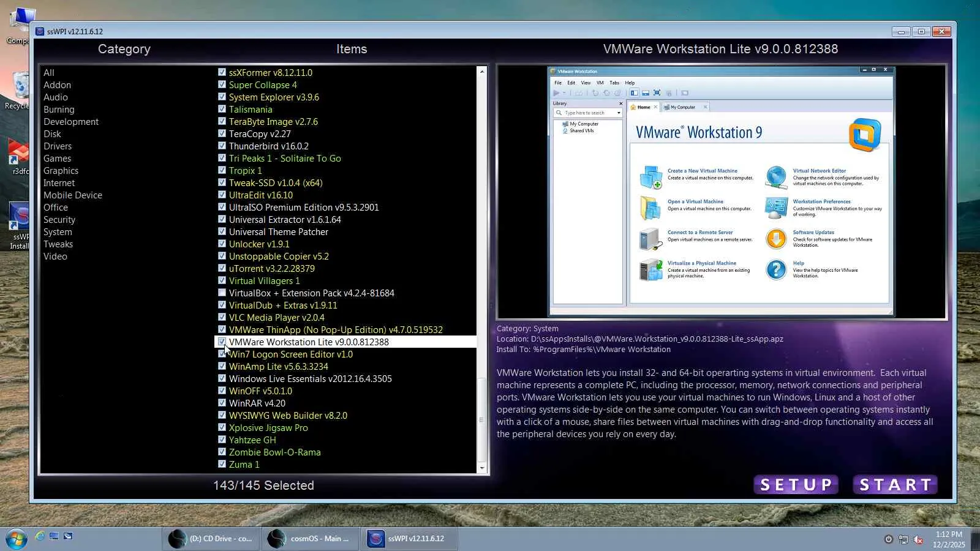
Task: Select the ssWPI Install desktop shortcut
Action: 18,227
